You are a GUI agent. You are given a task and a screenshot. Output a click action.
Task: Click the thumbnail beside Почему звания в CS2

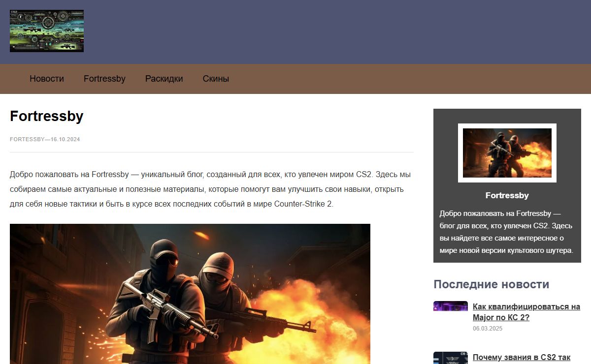451,358
